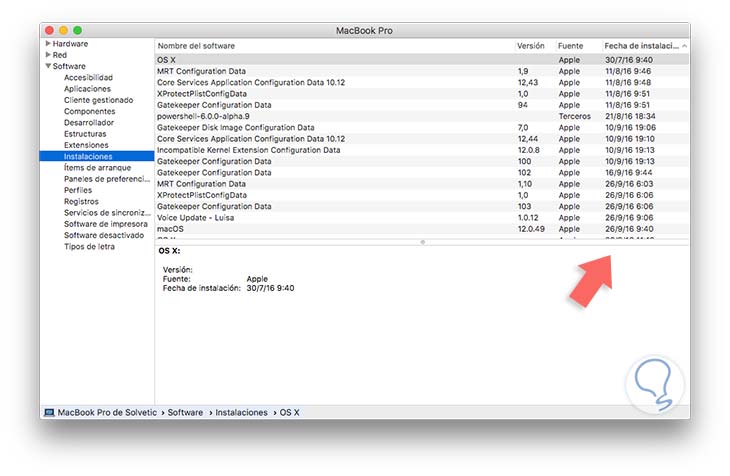The height and width of the screenshot is (476, 730).
Task: Select Desarrollador in the sidebar
Action: (88, 122)
